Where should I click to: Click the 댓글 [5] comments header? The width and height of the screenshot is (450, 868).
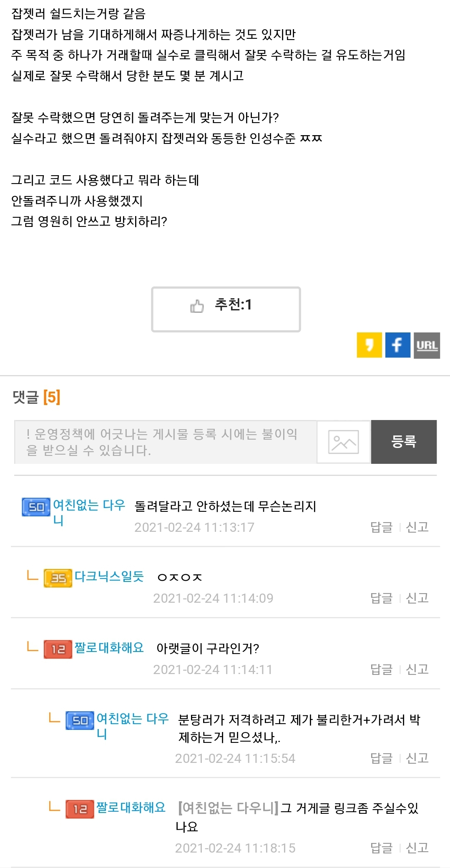[x=37, y=397]
